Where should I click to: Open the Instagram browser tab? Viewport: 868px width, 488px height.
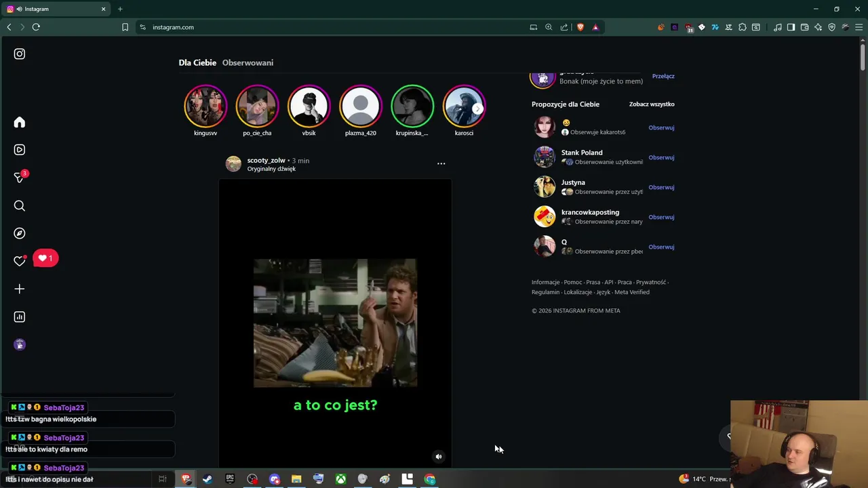click(56, 9)
